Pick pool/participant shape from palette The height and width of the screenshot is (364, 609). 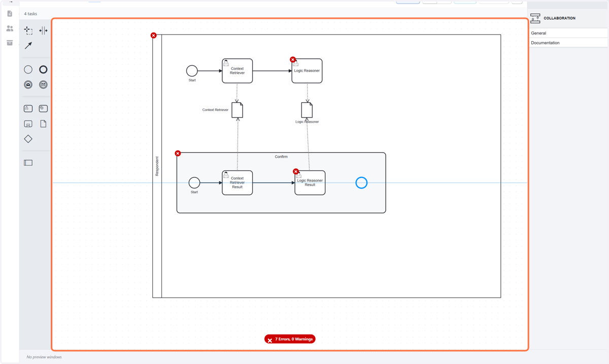click(x=28, y=163)
